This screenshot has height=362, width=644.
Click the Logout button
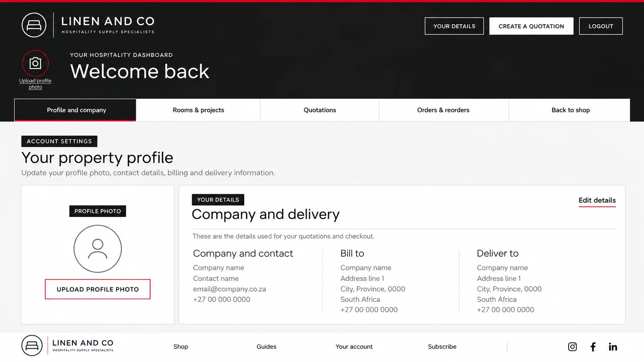click(600, 26)
